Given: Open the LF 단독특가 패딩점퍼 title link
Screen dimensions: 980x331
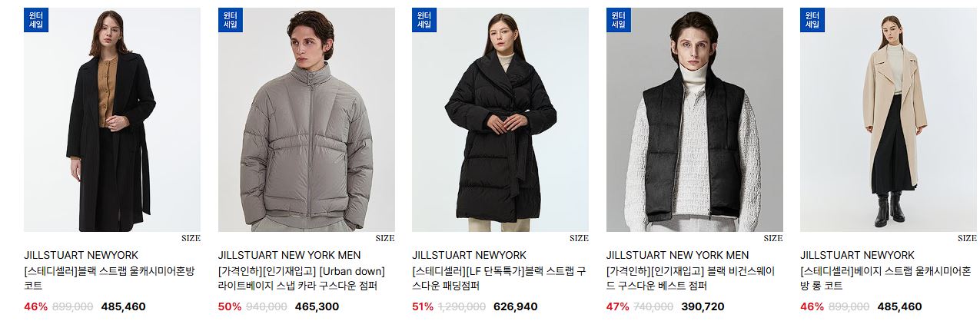Looking at the screenshot, I should [x=499, y=279].
